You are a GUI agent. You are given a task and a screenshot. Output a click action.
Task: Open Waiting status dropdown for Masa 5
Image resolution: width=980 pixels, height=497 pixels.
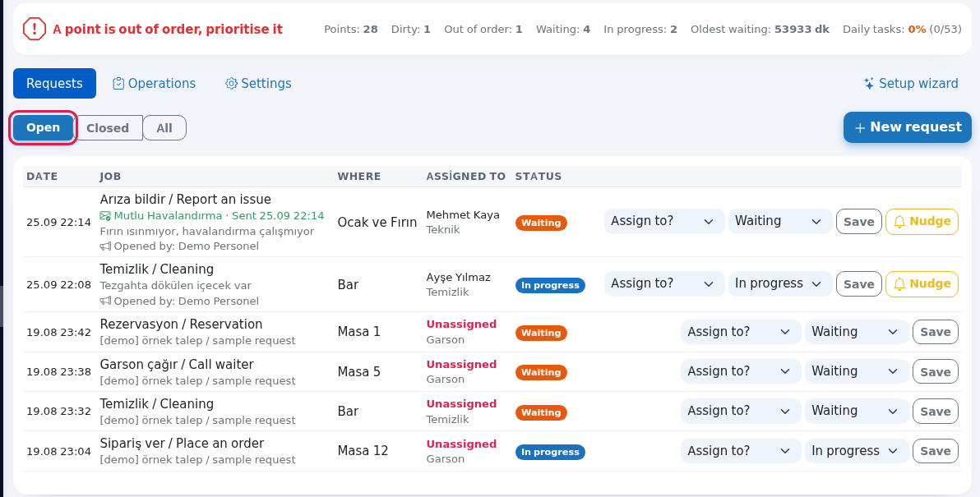pos(856,371)
